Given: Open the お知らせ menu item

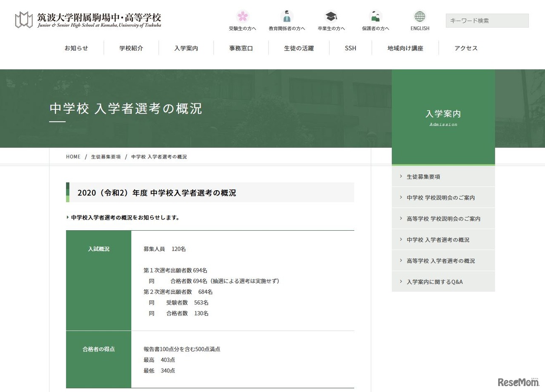Looking at the screenshot, I should click(76, 48).
